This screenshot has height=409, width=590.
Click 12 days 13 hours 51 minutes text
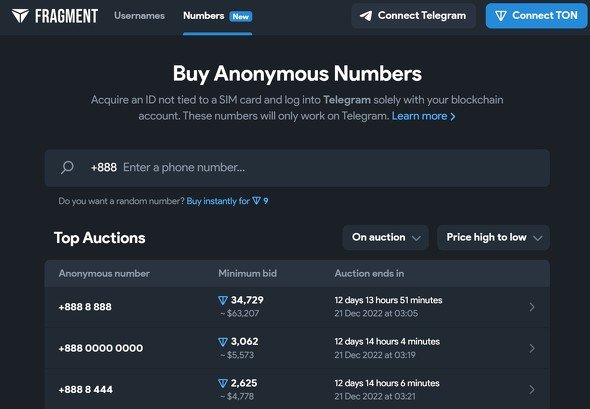pyautogui.click(x=388, y=300)
